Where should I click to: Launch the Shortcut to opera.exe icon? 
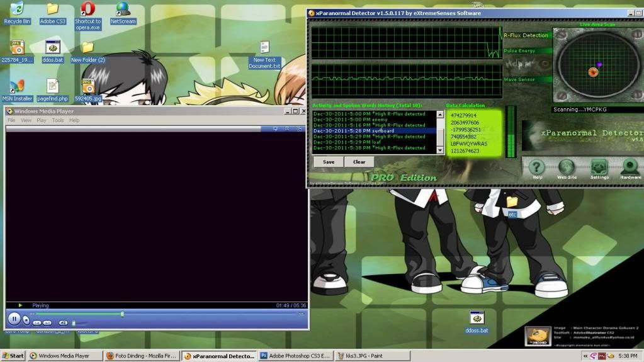pyautogui.click(x=88, y=16)
